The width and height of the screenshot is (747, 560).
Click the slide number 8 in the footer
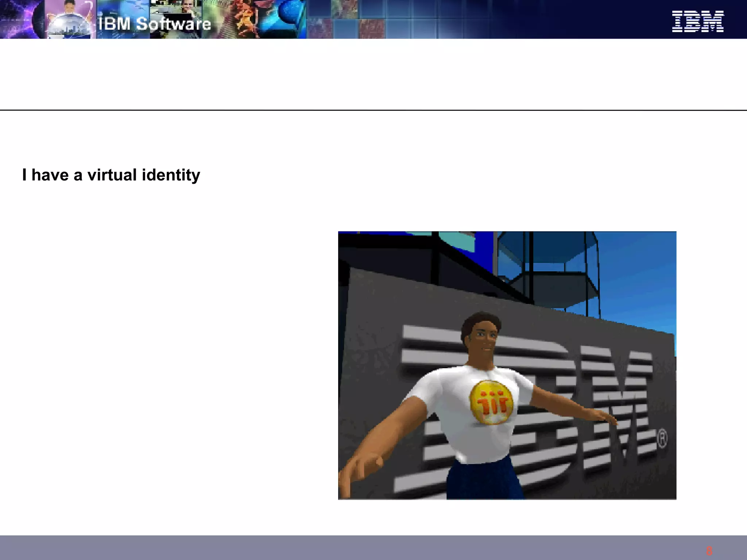[x=709, y=551]
